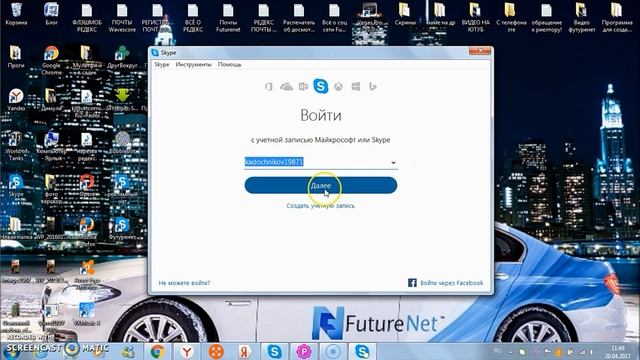
Task: Click the Chrome icon in the taskbar
Action: point(158,351)
